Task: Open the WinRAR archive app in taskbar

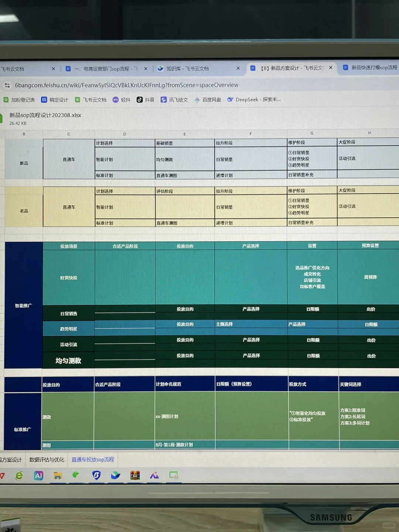Action: click(135, 475)
